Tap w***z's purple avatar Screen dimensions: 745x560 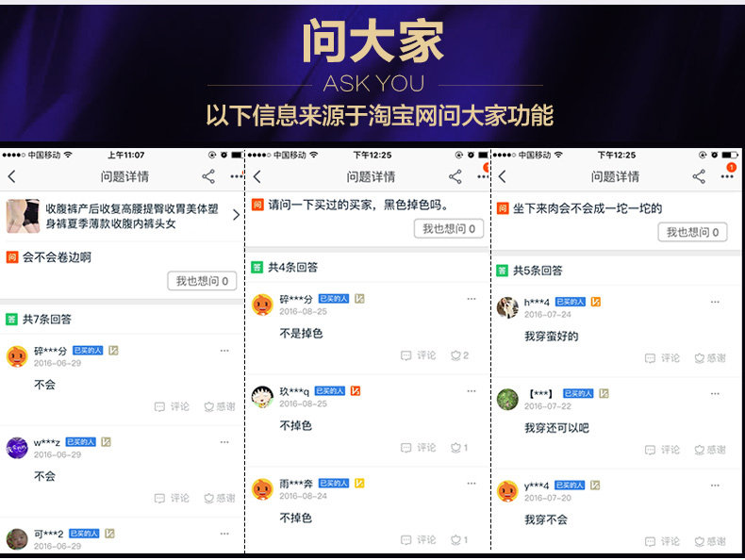tap(17, 448)
